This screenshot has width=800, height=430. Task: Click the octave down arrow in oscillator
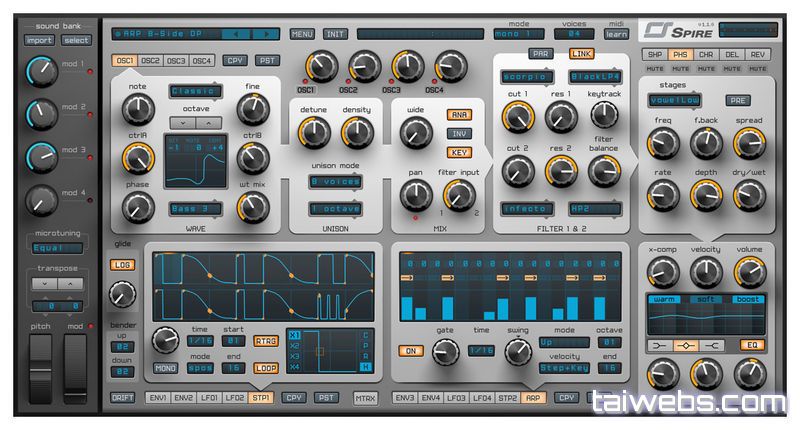181,122
